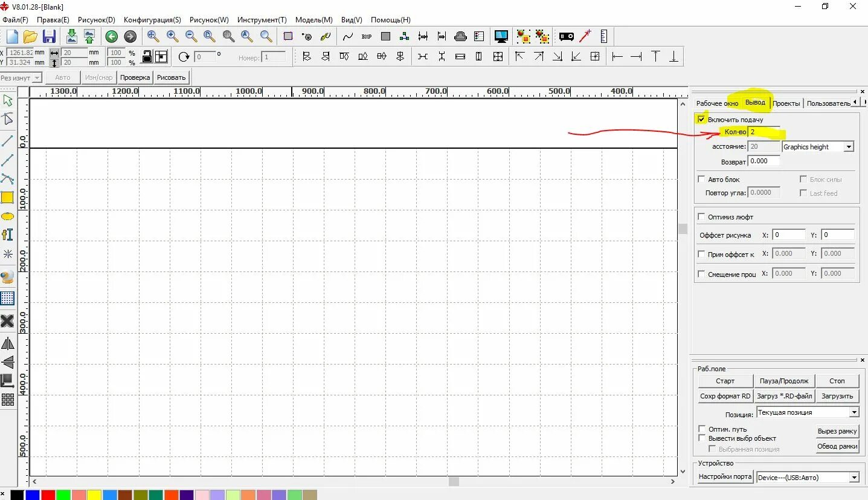
Task: Pick the black color swatch
Action: tap(17, 495)
